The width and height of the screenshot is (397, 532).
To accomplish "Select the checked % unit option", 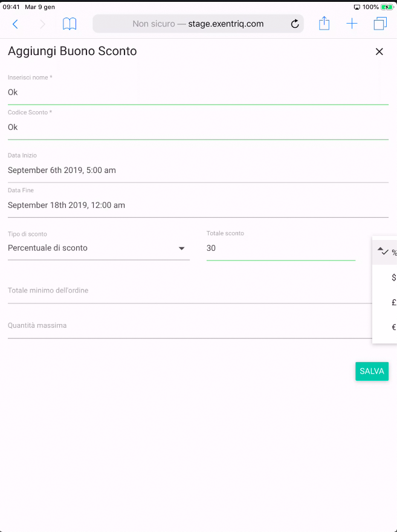I will [x=388, y=252].
